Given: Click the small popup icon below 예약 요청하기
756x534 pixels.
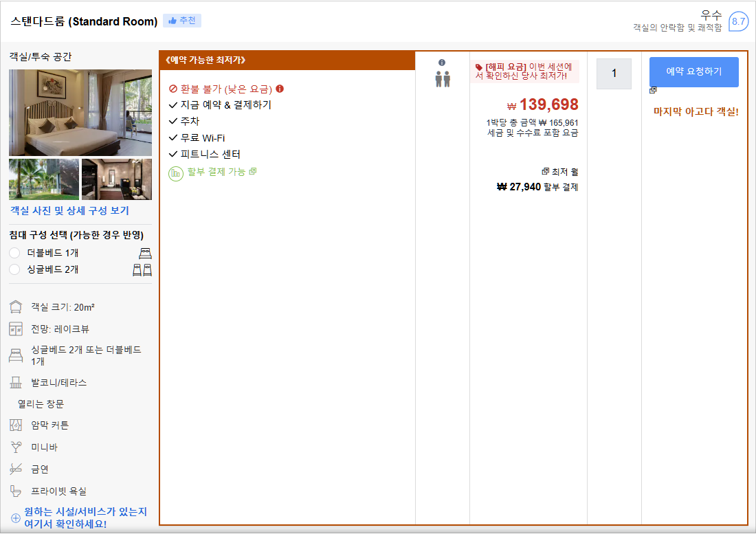Looking at the screenshot, I should tap(654, 90).
